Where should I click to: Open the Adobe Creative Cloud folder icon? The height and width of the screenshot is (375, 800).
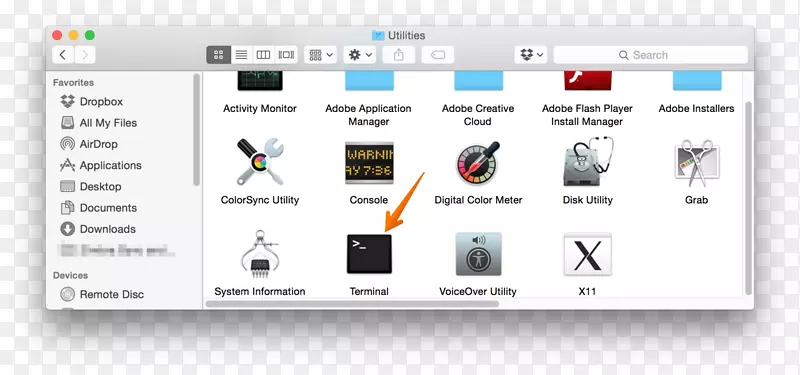(479, 81)
